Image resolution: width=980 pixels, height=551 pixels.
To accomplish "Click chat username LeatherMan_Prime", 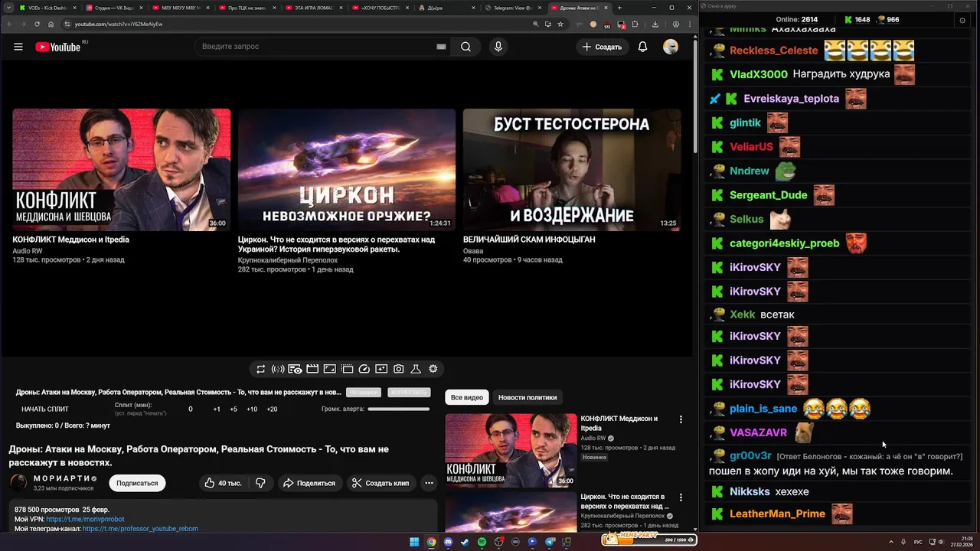I will click(777, 514).
